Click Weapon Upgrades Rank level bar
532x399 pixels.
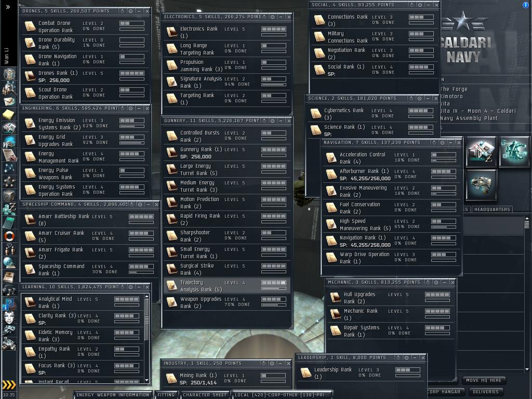tap(274, 299)
